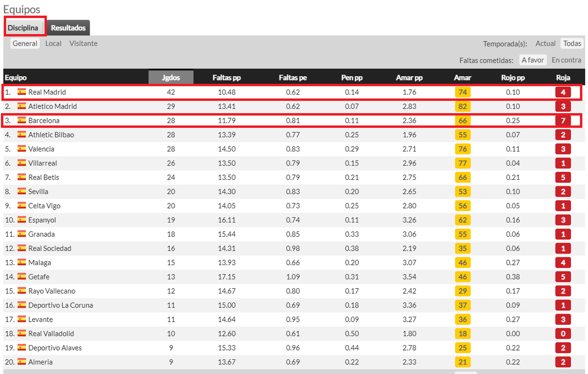
Task: Click Spain flag beside Getafe
Action: (x=22, y=276)
